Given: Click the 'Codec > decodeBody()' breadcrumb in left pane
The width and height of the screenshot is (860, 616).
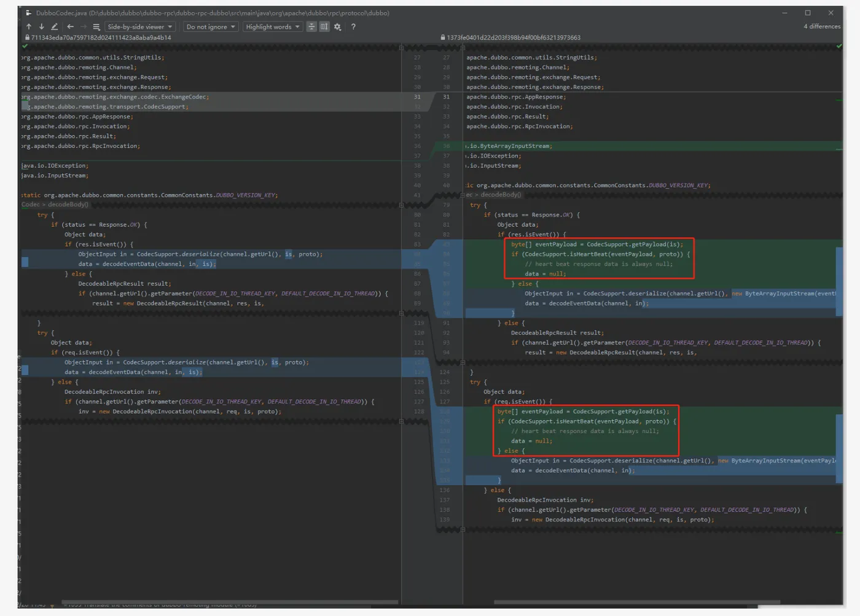Looking at the screenshot, I should (55, 205).
